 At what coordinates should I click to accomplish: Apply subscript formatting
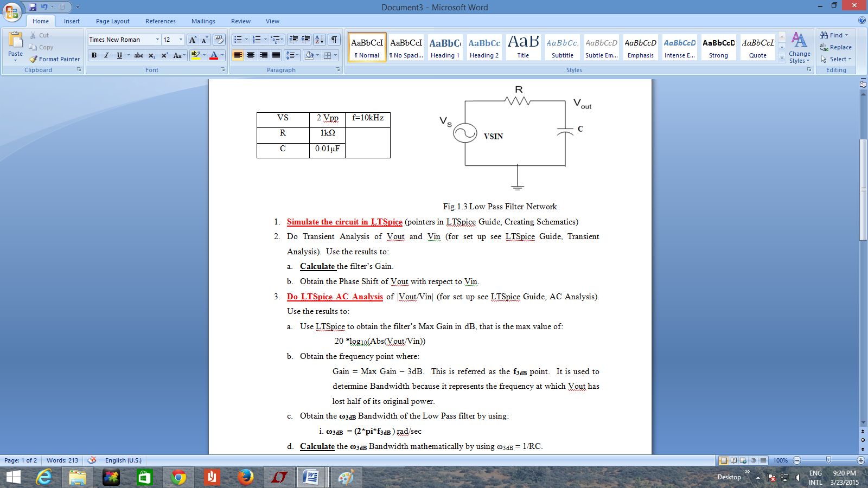(x=151, y=55)
